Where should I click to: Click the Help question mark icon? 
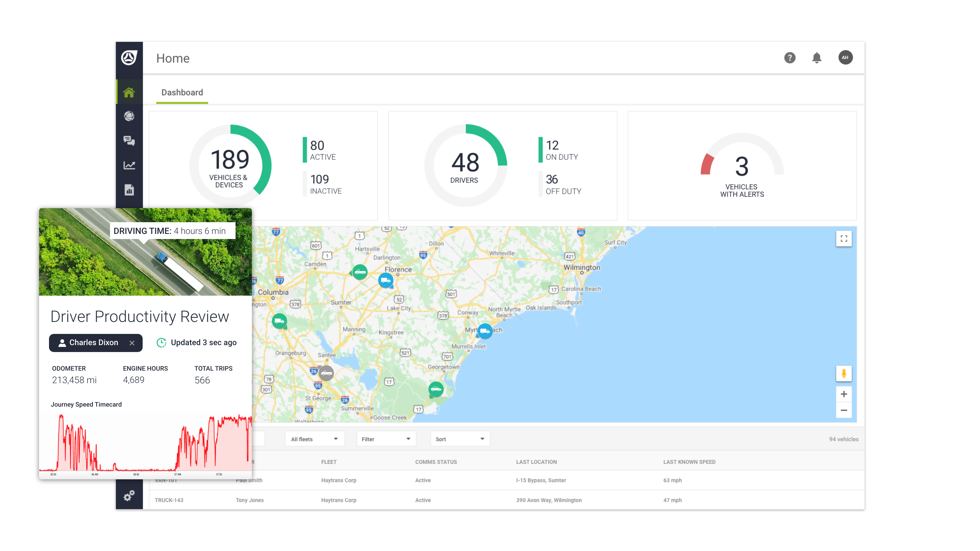[x=790, y=57]
